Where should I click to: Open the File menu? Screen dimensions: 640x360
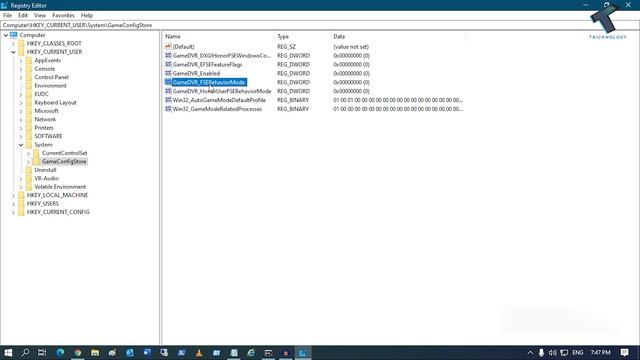click(7, 16)
